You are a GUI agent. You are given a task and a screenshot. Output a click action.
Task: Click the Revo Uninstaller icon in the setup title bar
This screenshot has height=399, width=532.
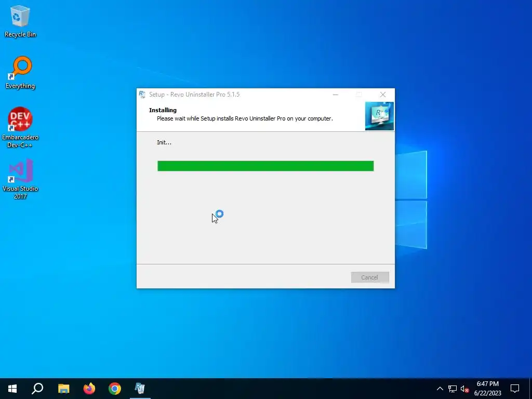click(x=142, y=95)
